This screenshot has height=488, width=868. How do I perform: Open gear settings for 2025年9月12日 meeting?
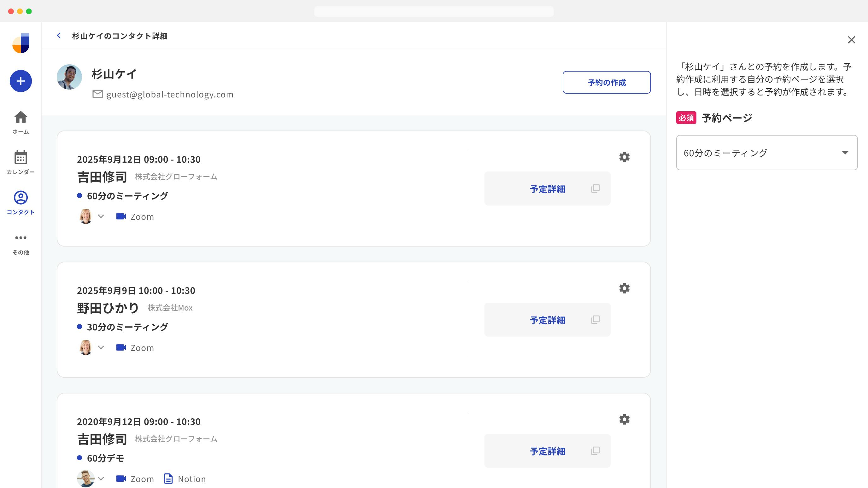coord(624,157)
